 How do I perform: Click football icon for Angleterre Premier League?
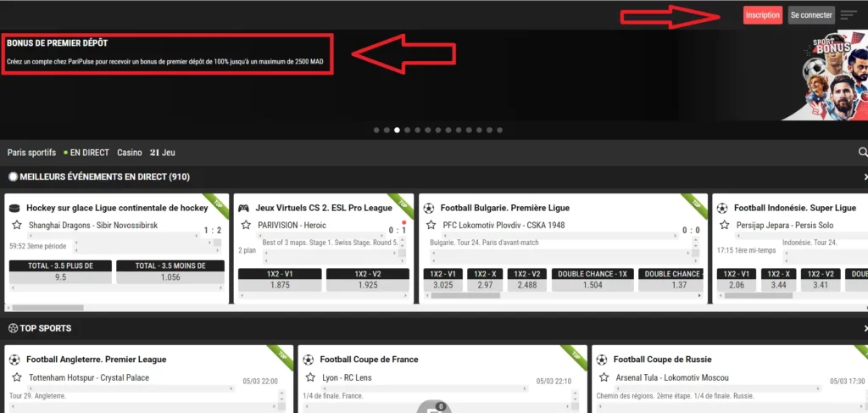coord(14,360)
